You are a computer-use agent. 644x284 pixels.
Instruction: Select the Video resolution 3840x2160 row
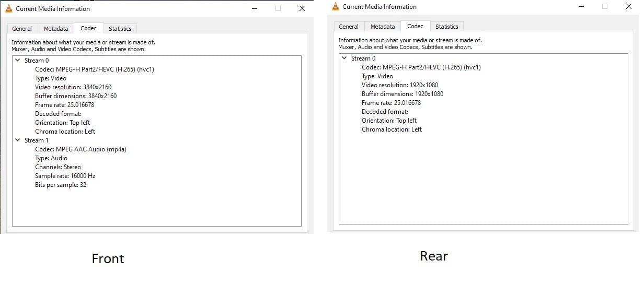73,87
